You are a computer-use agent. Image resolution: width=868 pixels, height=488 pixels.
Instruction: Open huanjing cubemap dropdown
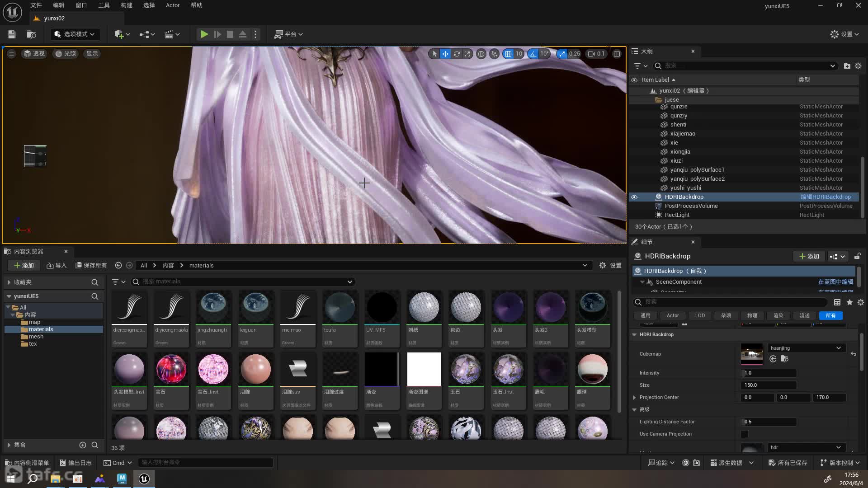click(x=806, y=348)
